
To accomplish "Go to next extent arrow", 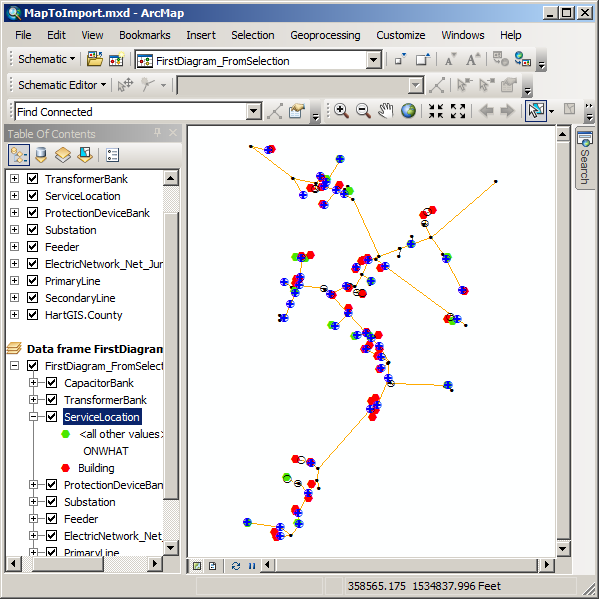I will (x=507, y=111).
